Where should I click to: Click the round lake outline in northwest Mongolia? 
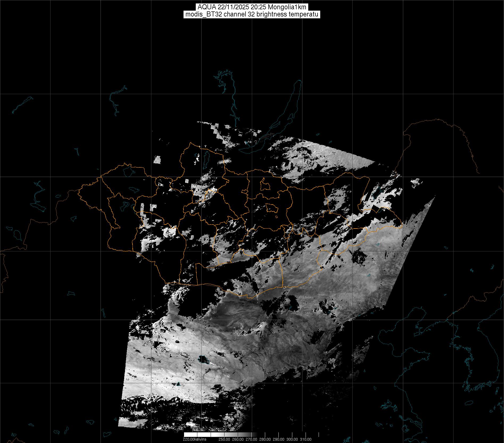128,171
